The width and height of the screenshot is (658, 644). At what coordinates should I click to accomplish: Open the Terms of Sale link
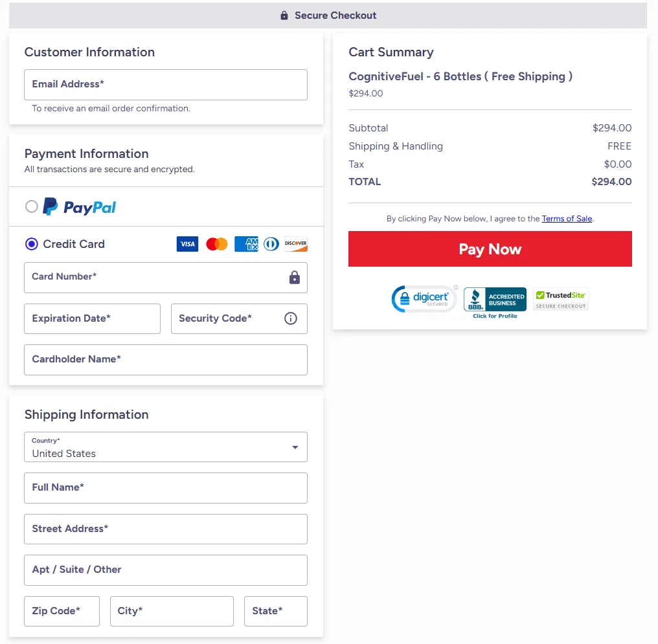point(567,218)
